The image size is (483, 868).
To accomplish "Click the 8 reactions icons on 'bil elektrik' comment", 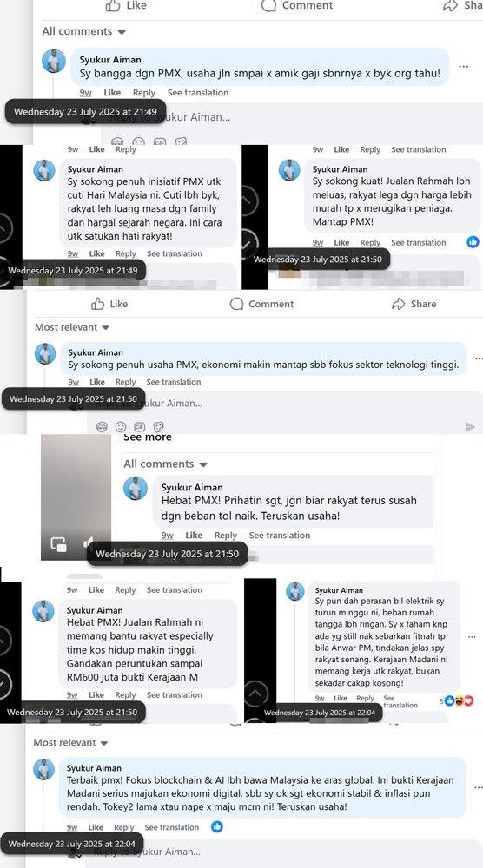I will (x=460, y=700).
